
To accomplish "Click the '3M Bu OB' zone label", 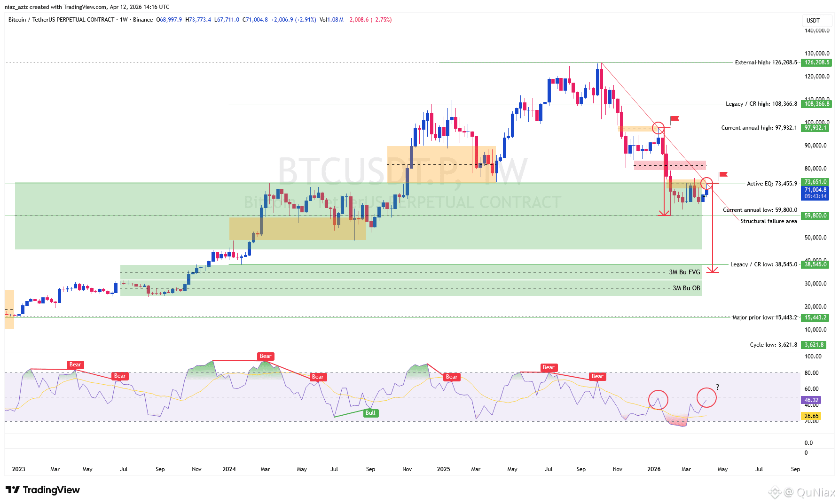I will coord(686,288).
